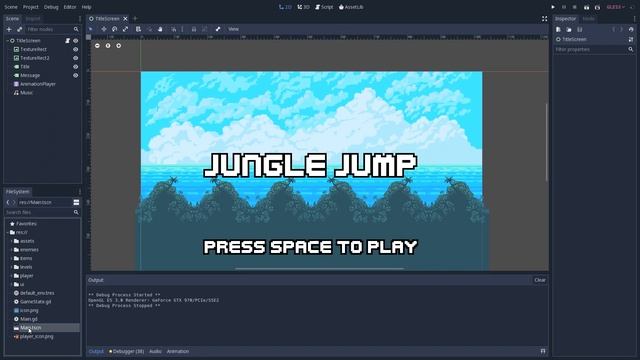Viewport: 640px width, 360px height.
Task: Switch to the Node tab beside Inspector
Action: tap(588, 19)
